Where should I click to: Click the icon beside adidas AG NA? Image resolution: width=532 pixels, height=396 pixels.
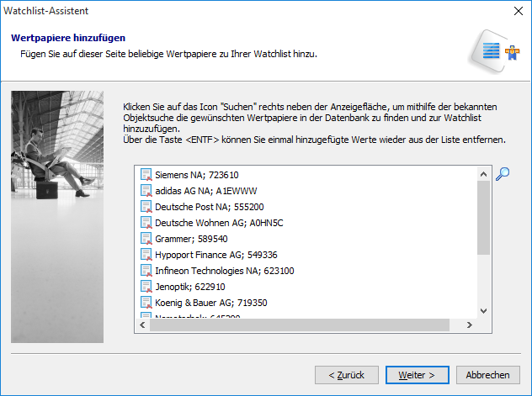[146, 191]
